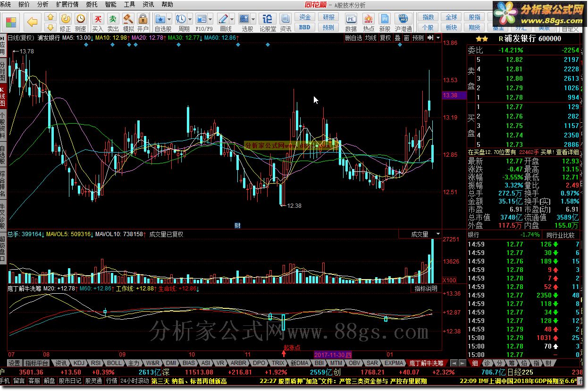Open the 沪港通 SSE-HKE icon
This screenshot has width=588, height=391.
(x=403, y=22)
